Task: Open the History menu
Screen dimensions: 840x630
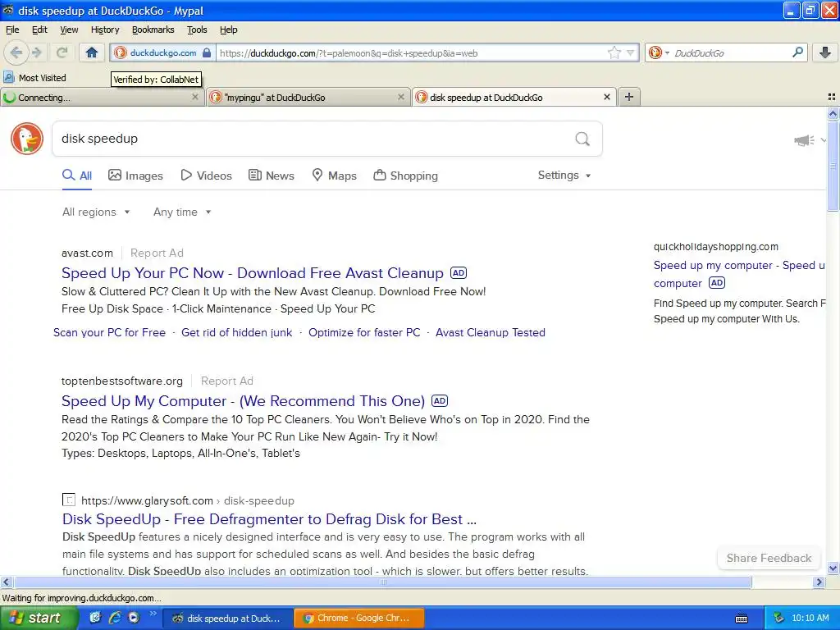Action: tap(104, 30)
